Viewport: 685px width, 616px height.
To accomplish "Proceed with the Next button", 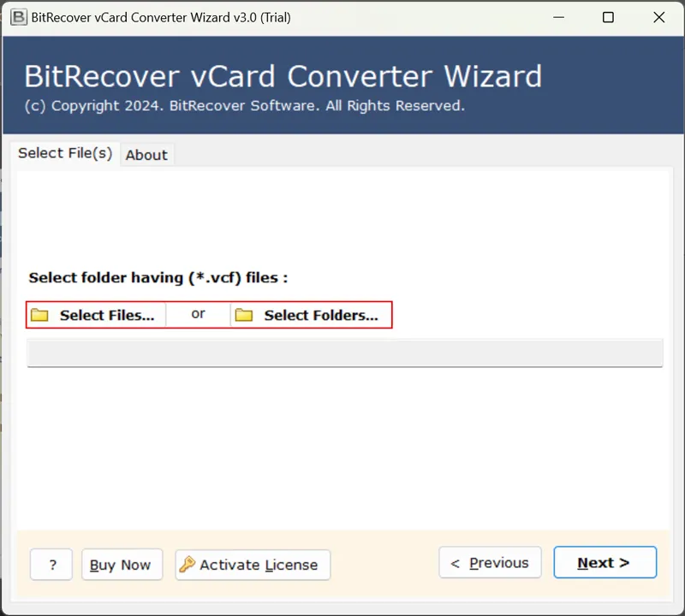I will [x=605, y=563].
